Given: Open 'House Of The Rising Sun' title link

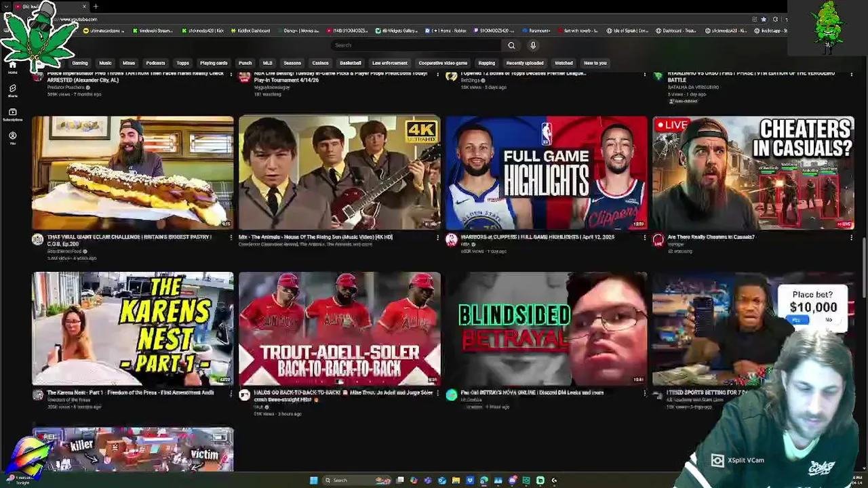Looking at the screenshot, I should coord(315,237).
